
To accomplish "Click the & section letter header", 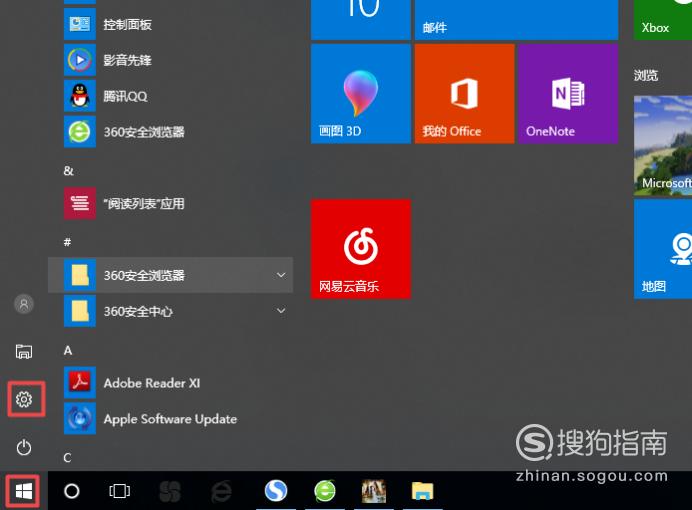I will (68, 171).
